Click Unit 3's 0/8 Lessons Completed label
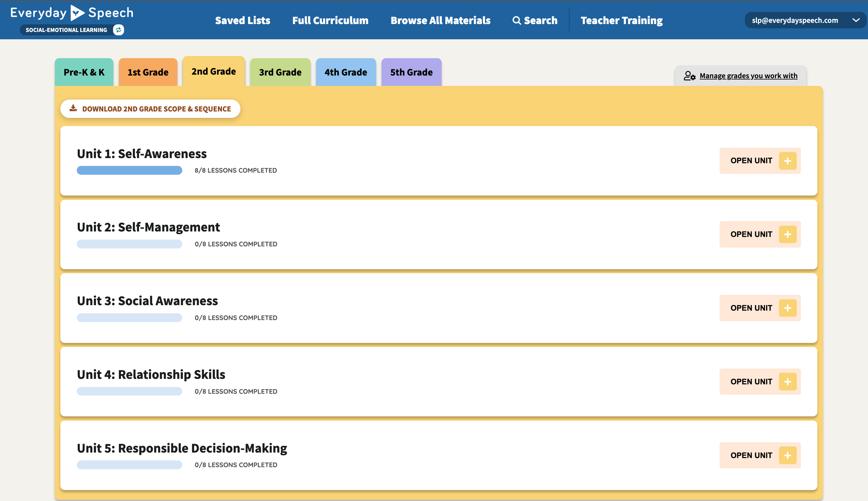 tap(236, 318)
